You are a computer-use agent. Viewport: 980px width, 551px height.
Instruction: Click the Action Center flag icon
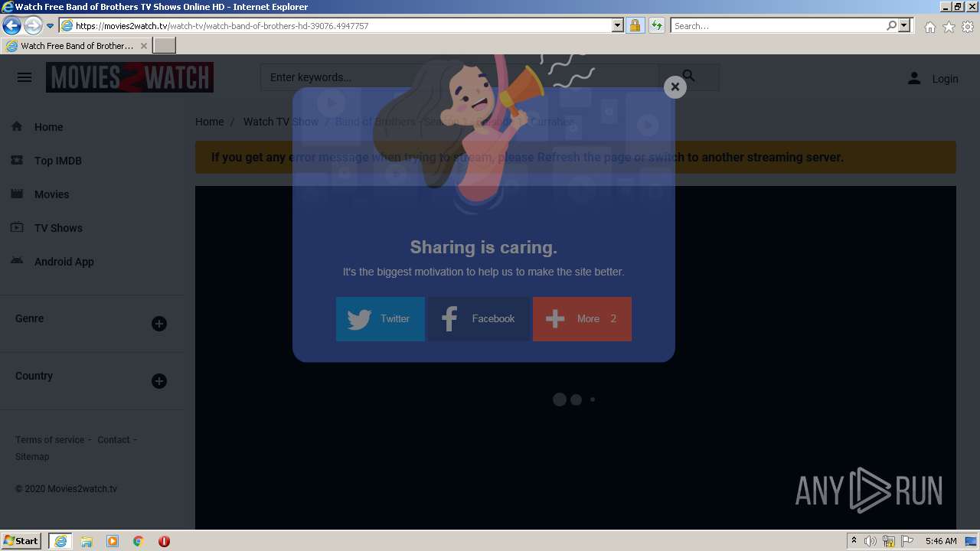[907, 541]
